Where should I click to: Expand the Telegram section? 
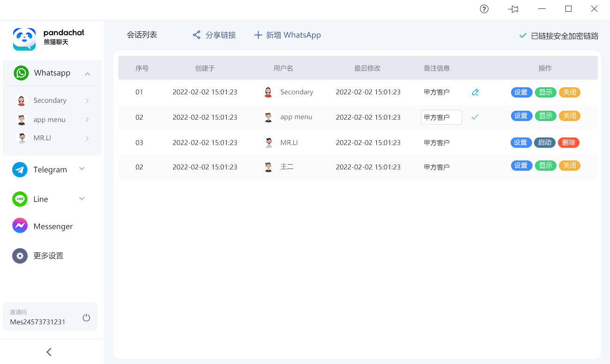(82, 169)
